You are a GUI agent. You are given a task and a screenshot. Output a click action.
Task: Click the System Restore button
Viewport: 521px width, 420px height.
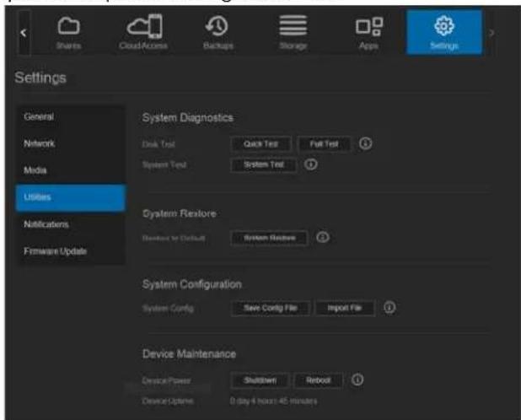pyautogui.click(x=269, y=238)
